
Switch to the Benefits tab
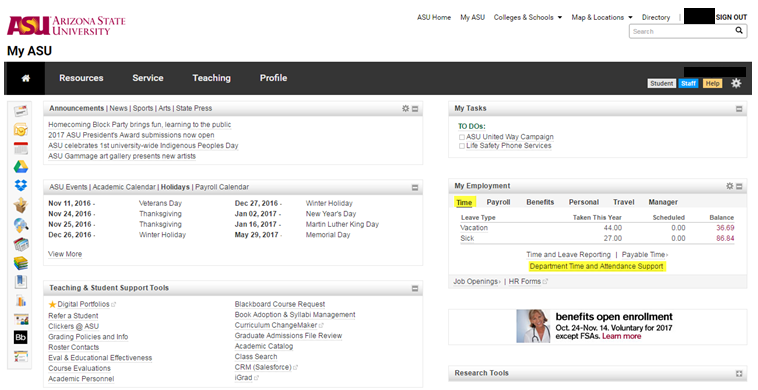(540, 202)
